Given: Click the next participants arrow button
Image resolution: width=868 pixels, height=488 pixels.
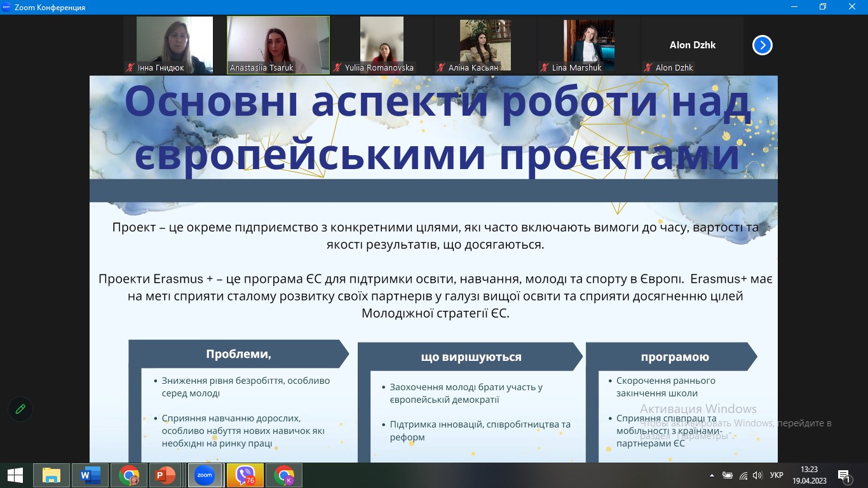Looking at the screenshot, I should 762,45.
